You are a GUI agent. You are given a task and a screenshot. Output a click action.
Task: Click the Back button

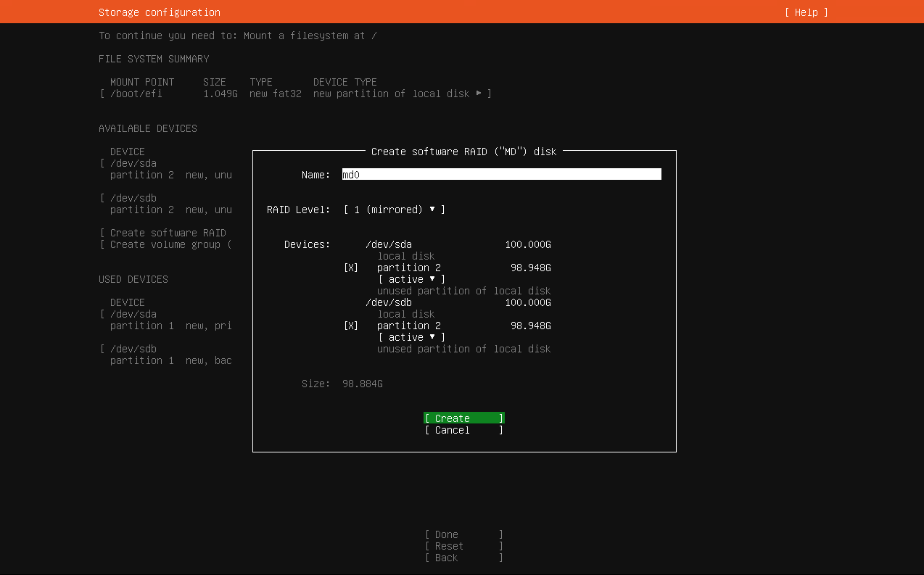point(464,558)
